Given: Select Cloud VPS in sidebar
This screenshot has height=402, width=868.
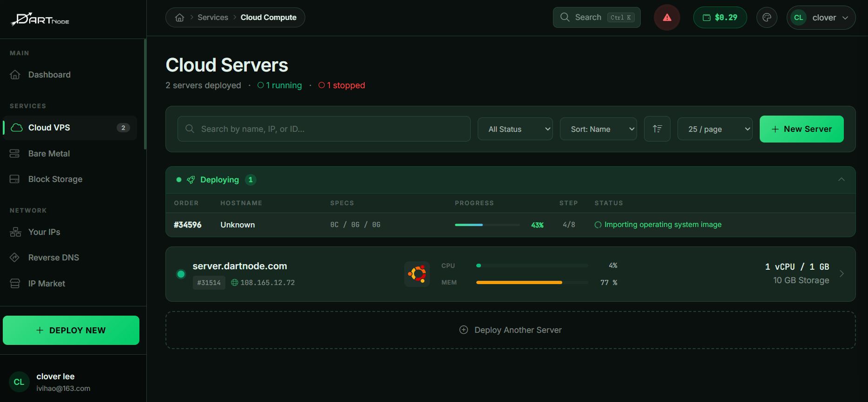Looking at the screenshot, I should point(70,128).
